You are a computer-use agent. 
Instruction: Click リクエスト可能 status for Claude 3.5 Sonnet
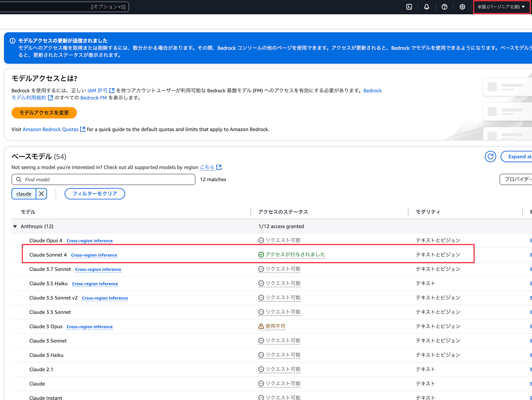(x=279, y=312)
